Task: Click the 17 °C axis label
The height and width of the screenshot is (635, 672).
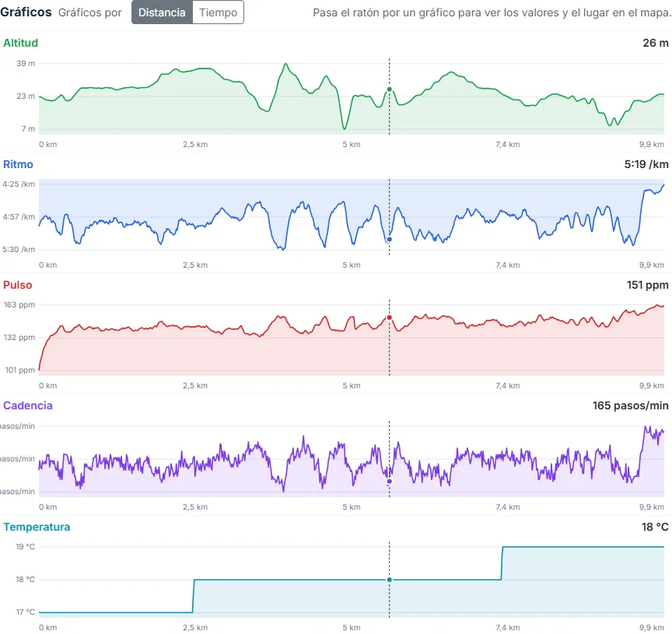Action: (x=26, y=612)
